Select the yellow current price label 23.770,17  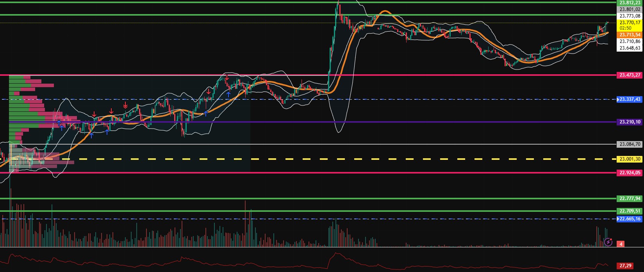click(x=630, y=23)
